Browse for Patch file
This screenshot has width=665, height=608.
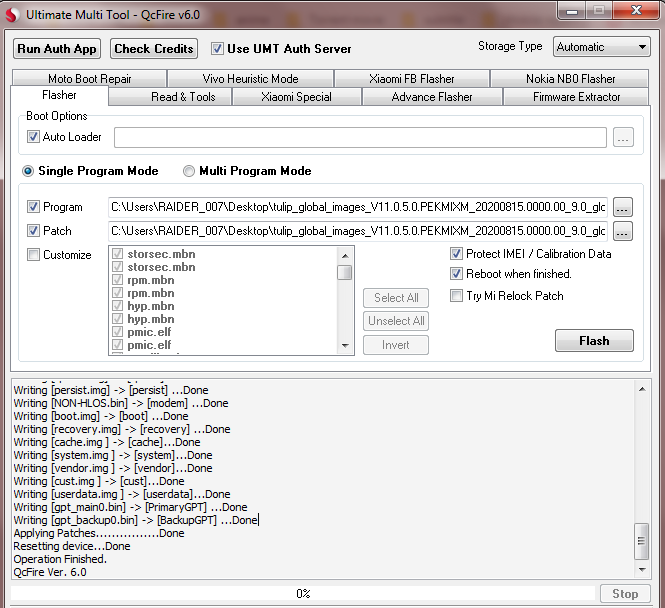point(623,231)
